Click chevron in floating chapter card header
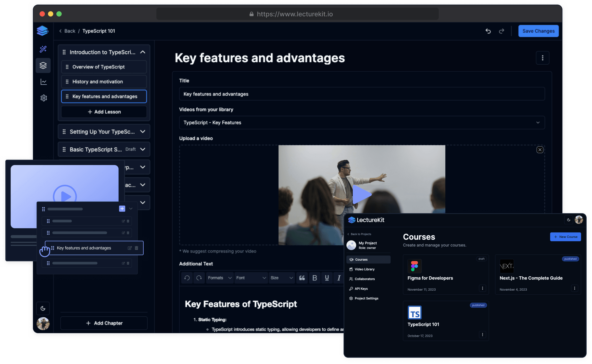This screenshot has width=592, height=364. click(131, 209)
